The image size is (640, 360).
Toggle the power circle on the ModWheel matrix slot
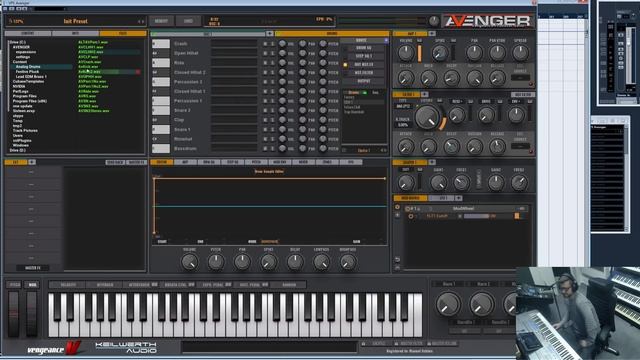407,209
